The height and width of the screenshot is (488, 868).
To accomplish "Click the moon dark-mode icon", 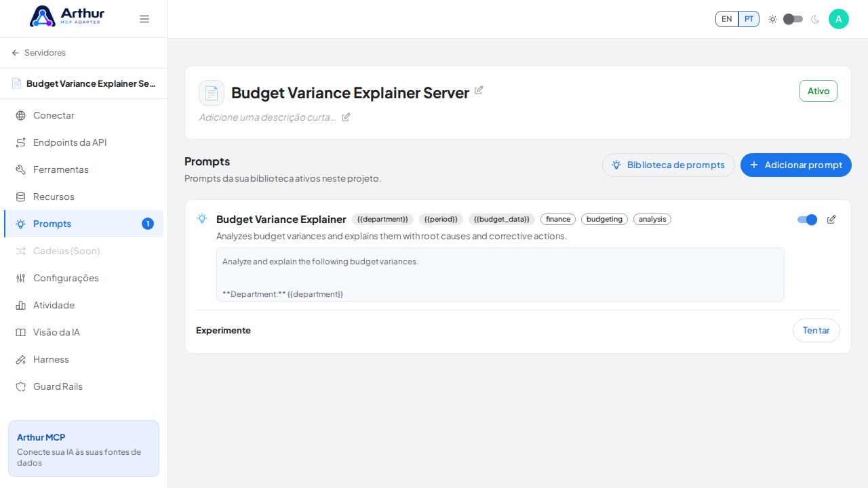I will click(815, 19).
